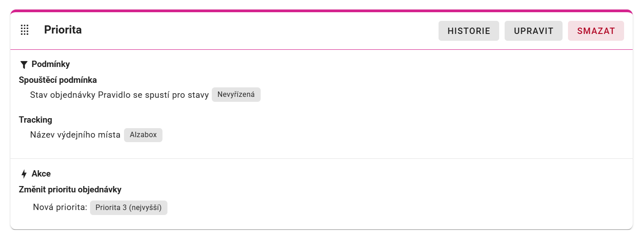Edit the rule with UPRAVIT
This screenshot has height=239, width=644.
coord(534,31)
